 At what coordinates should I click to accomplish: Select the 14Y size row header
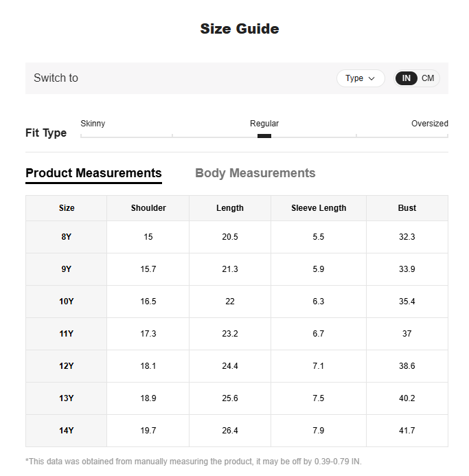click(66, 431)
